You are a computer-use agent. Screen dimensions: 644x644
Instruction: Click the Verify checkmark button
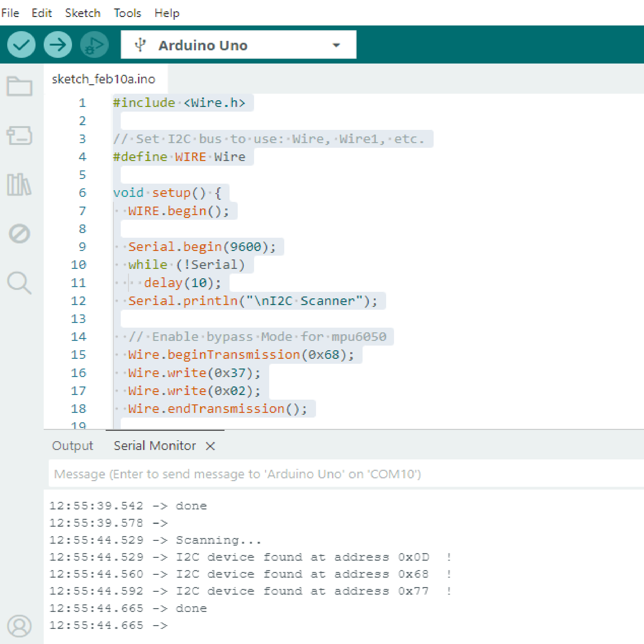coord(21,45)
